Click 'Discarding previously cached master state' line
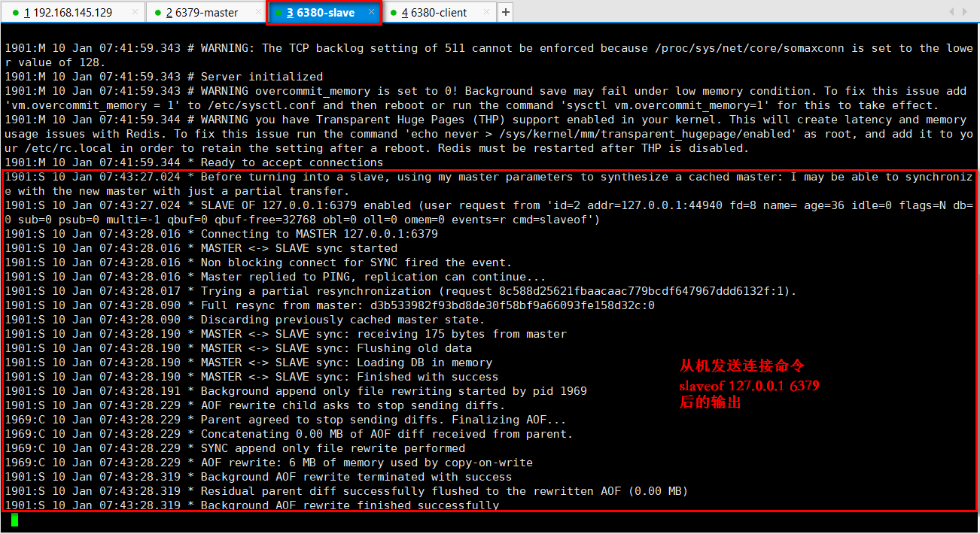Viewport: 980px width, 534px height. tap(245, 320)
